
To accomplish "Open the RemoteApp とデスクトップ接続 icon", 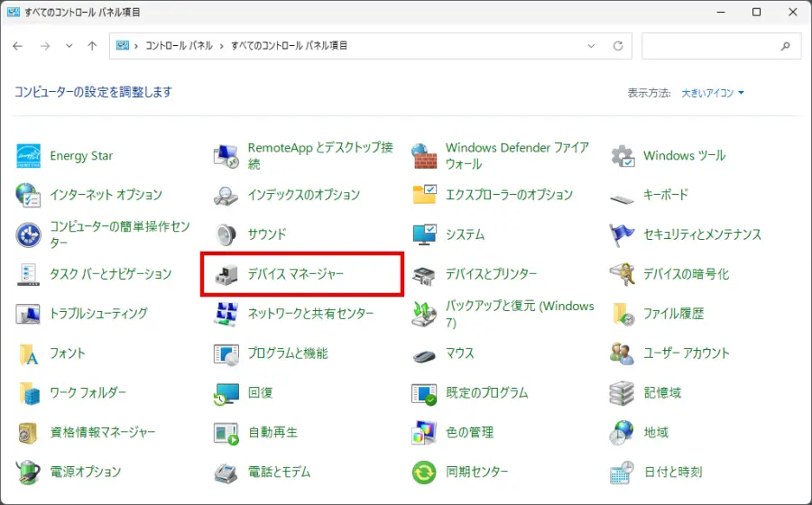I will pyautogui.click(x=226, y=156).
